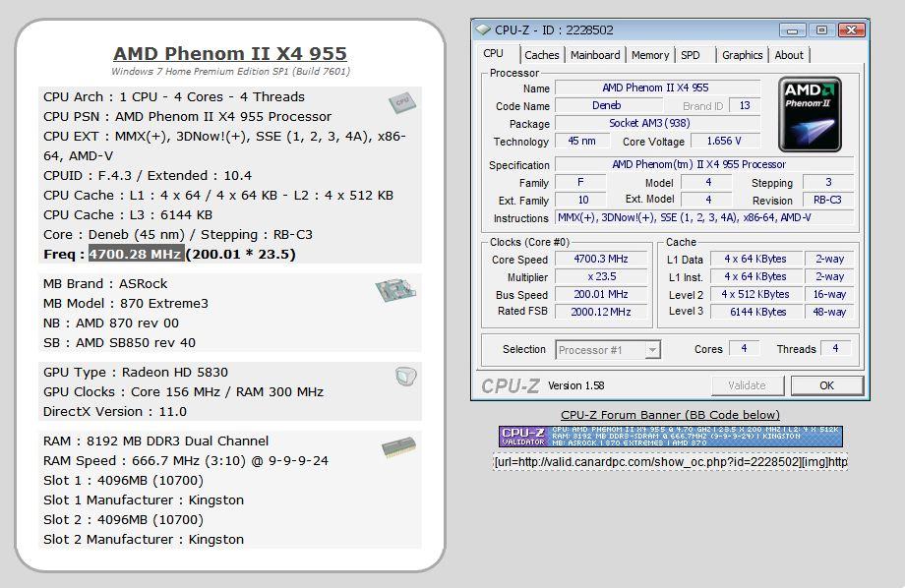905x588 pixels.
Task: Click the Slot 2 Manufacturer Kingston line
Action: point(144,539)
